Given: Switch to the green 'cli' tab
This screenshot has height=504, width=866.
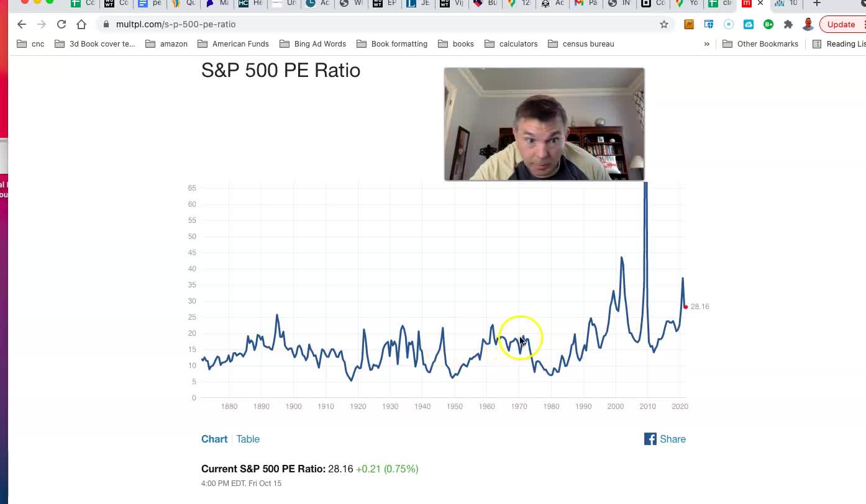Looking at the screenshot, I should coord(720,3).
